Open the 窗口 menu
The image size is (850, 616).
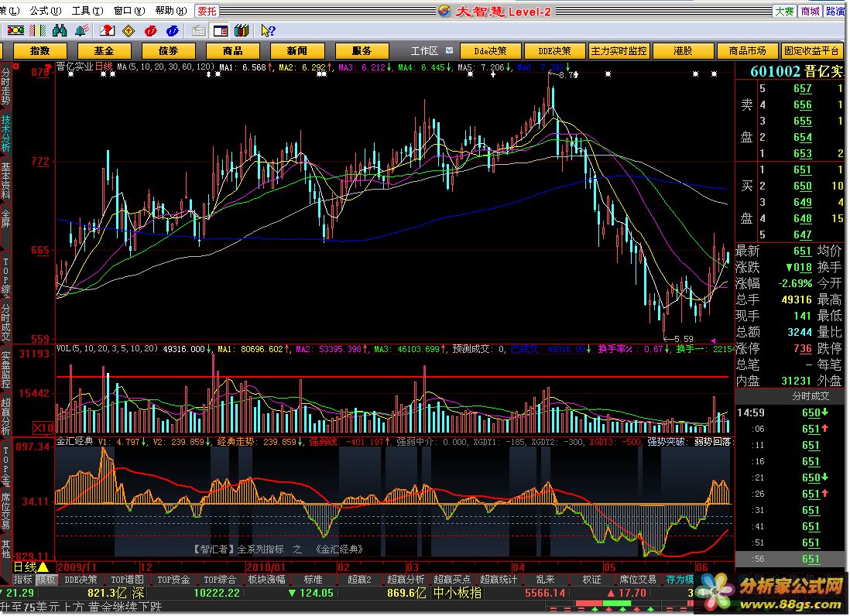pyautogui.click(x=129, y=10)
